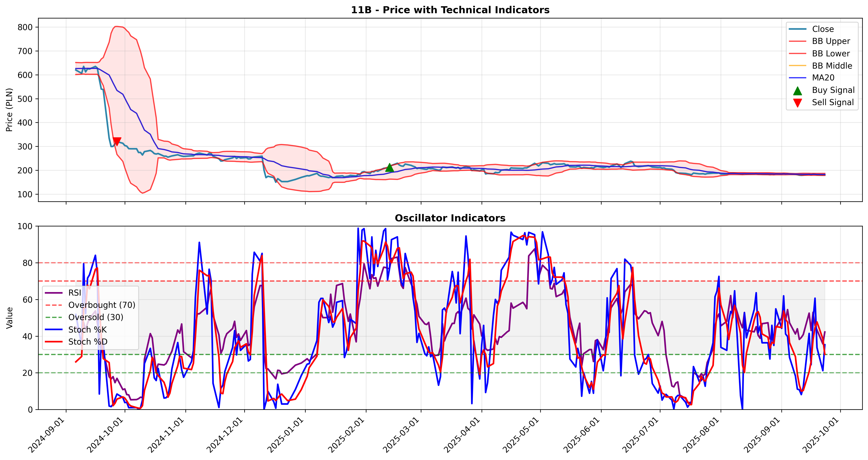
Task: Click the "BB Lower" legend label
Action: (x=831, y=53)
